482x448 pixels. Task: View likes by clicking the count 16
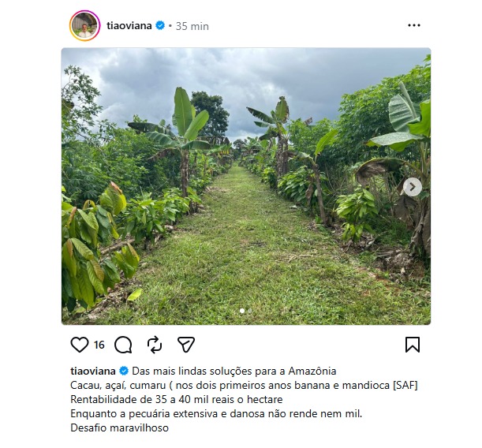point(99,345)
